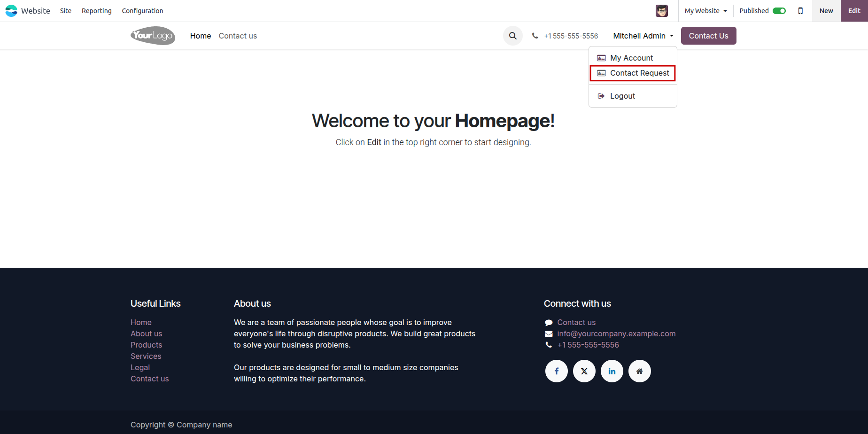Go to Home in the navbar
Viewport: 868px width, 434px height.
click(201, 36)
